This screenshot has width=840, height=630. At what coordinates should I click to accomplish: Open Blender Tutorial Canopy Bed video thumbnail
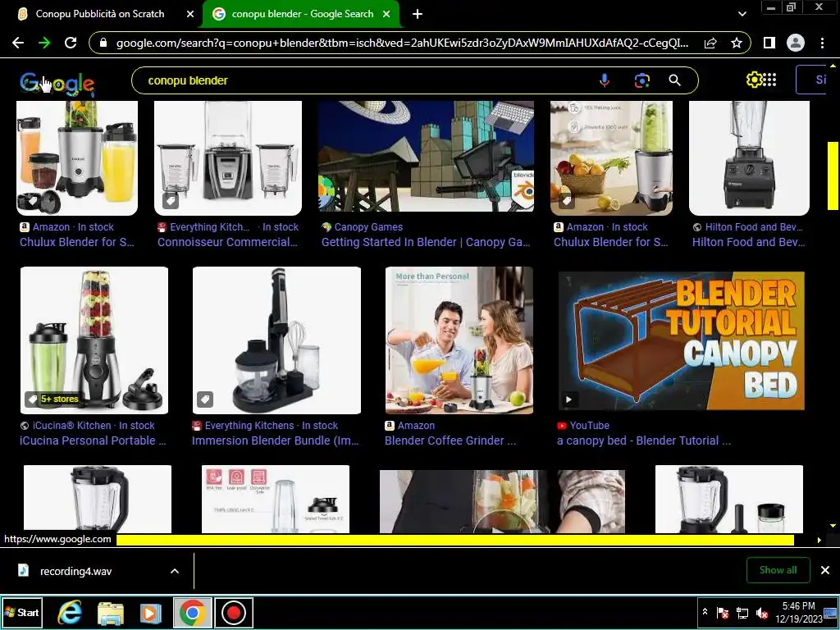tap(681, 340)
